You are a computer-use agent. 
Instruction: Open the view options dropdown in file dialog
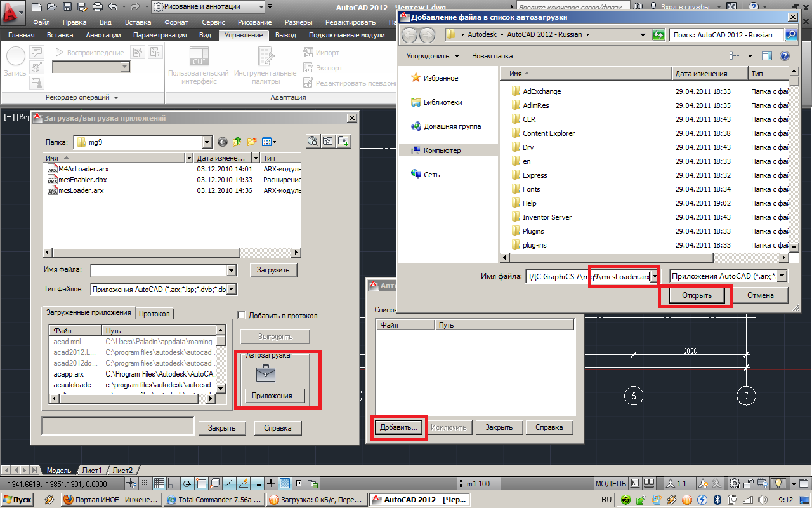(x=749, y=56)
